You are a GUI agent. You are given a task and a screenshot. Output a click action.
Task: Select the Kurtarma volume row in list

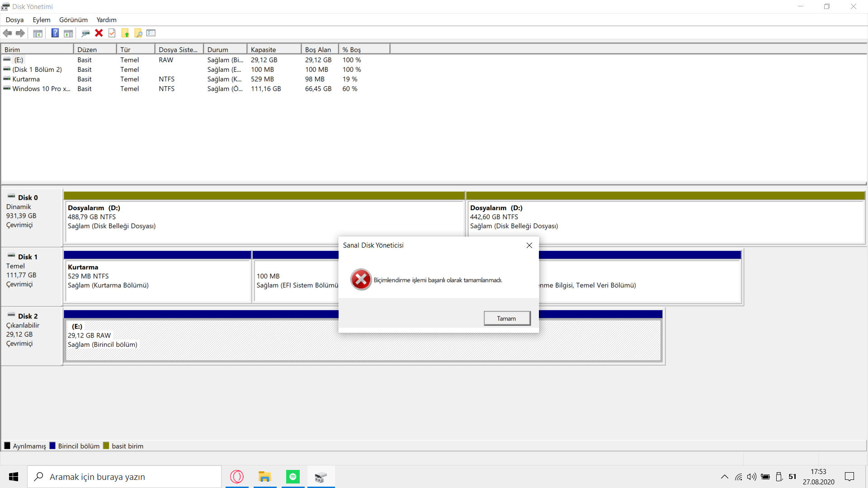[x=26, y=79]
